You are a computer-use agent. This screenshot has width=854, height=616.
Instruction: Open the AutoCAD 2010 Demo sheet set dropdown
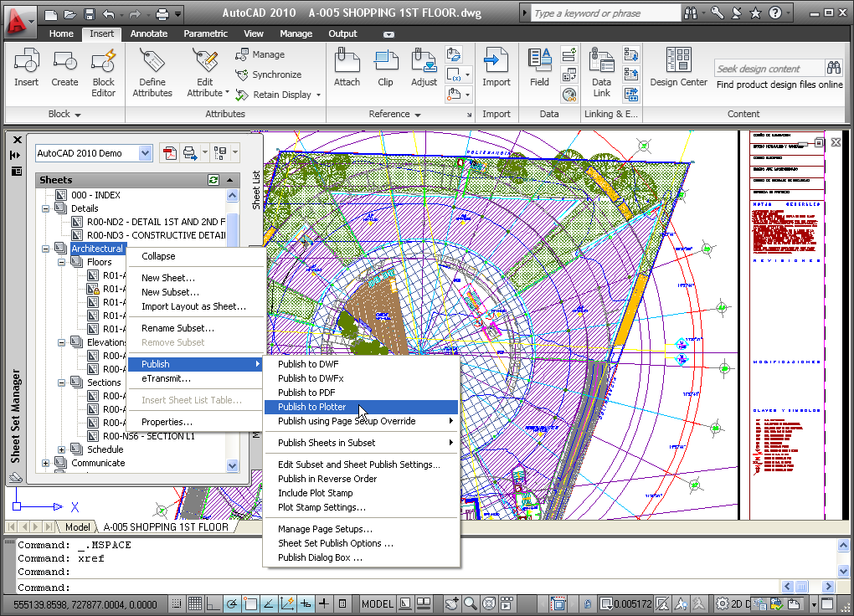[x=145, y=153]
